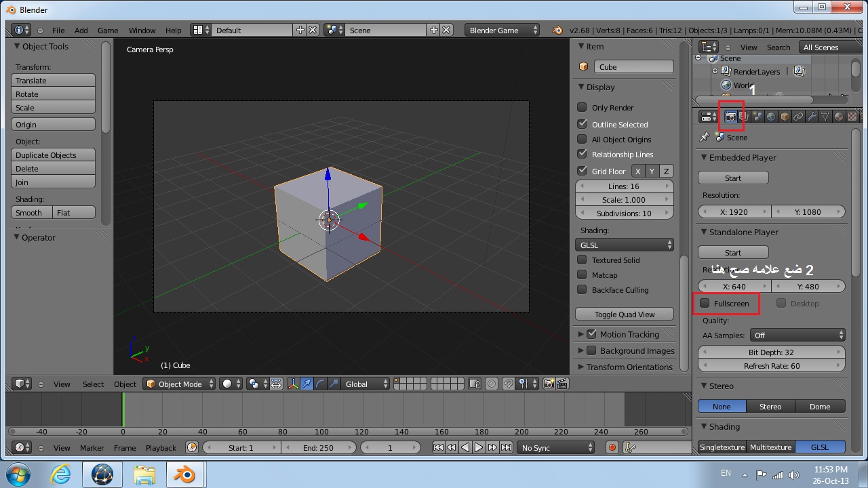The image size is (868, 488).
Task: Check the Fullscreen checkbox
Action: coord(705,303)
